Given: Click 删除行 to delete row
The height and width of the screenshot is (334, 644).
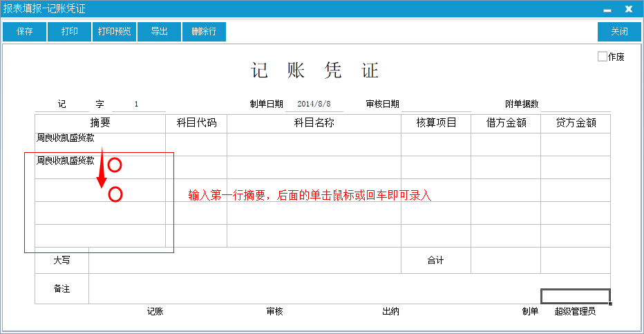Looking at the screenshot, I should (204, 32).
